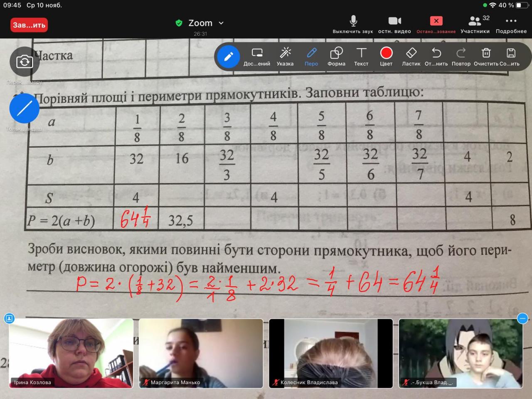This screenshot has height=399, width=532.
Task: Toggle the camera video button
Action: tap(394, 24)
